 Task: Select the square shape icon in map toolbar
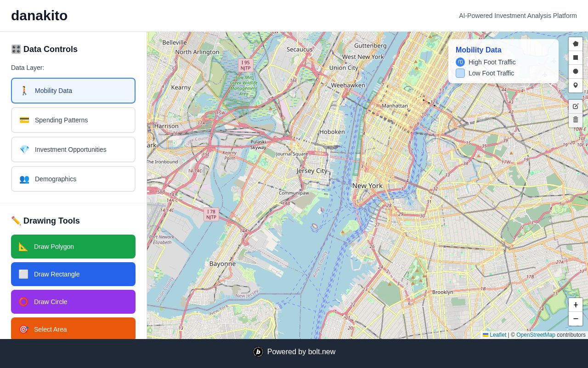click(x=576, y=57)
